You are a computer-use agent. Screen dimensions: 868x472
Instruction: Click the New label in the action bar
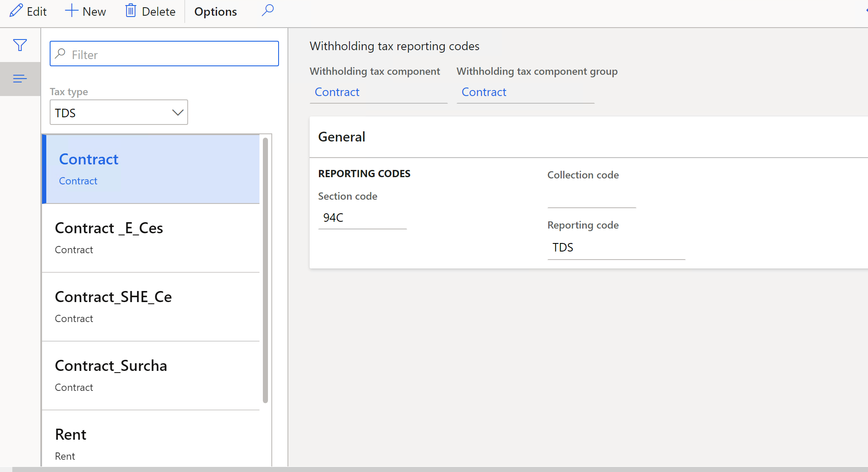click(94, 11)
